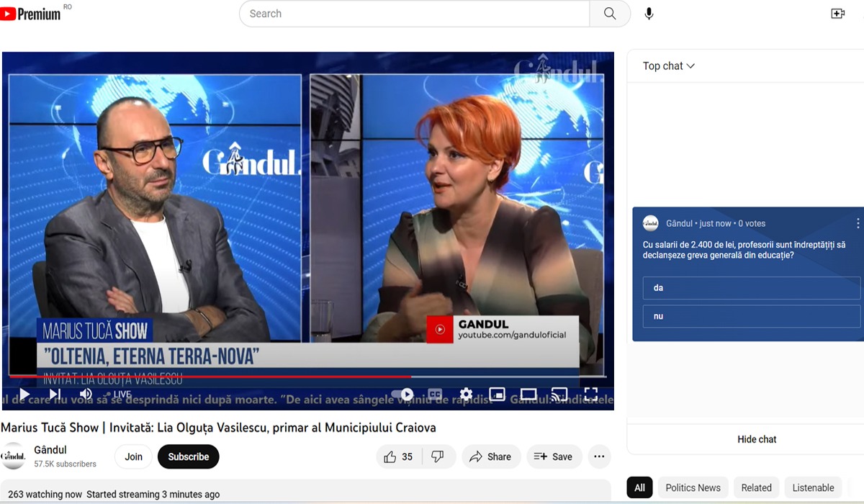Open player settings gear

tap(467, 394)
